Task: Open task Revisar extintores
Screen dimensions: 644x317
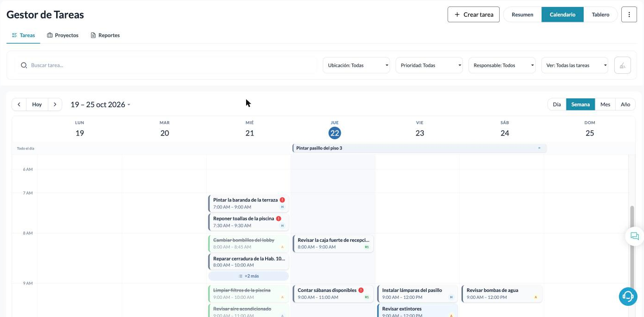Action: (417, 311)
